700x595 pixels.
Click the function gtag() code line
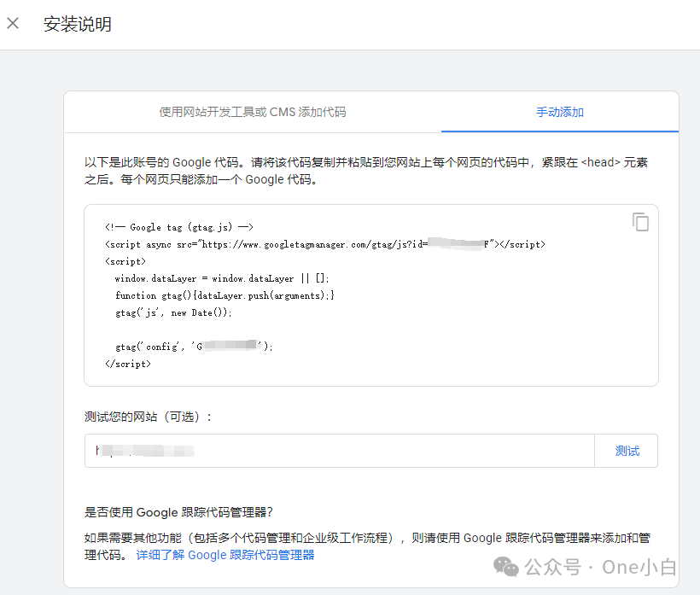point(225,295)
